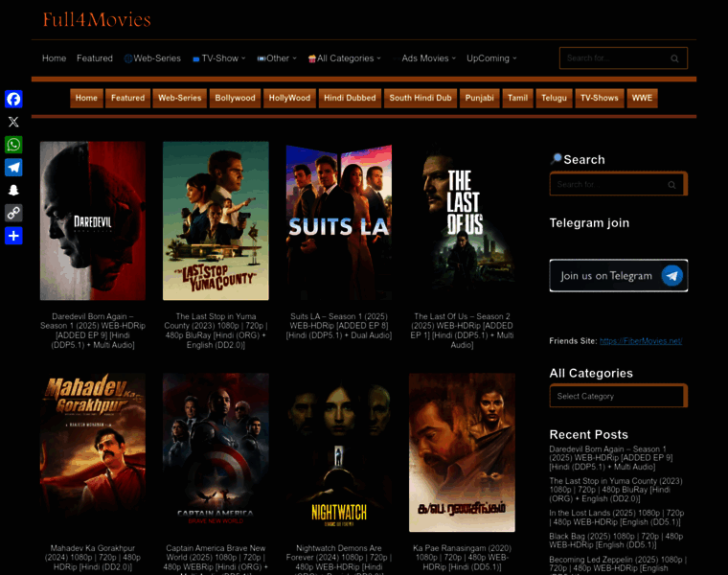
Task: Share via Telegram sidebar icon
Action: pyautogui.click(x=13, y=167)
